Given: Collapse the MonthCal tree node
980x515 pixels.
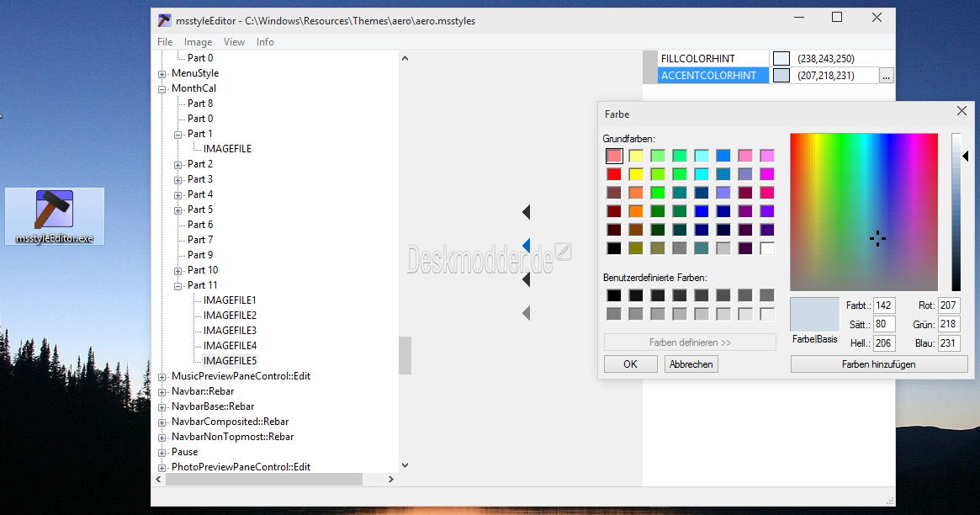Looking at the screenshot, I should point(162,88).
